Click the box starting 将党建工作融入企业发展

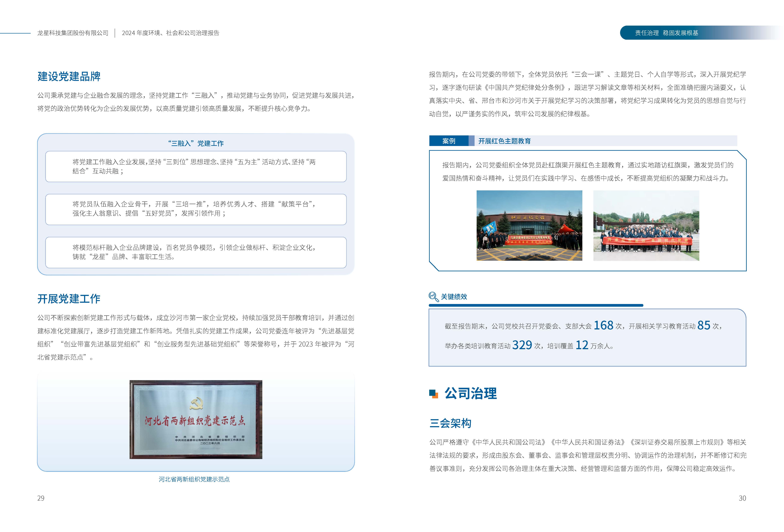(x=196, y=167)
